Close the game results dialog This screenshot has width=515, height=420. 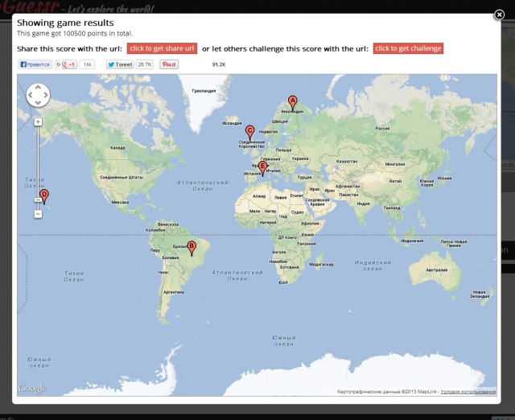pos(499,14)
